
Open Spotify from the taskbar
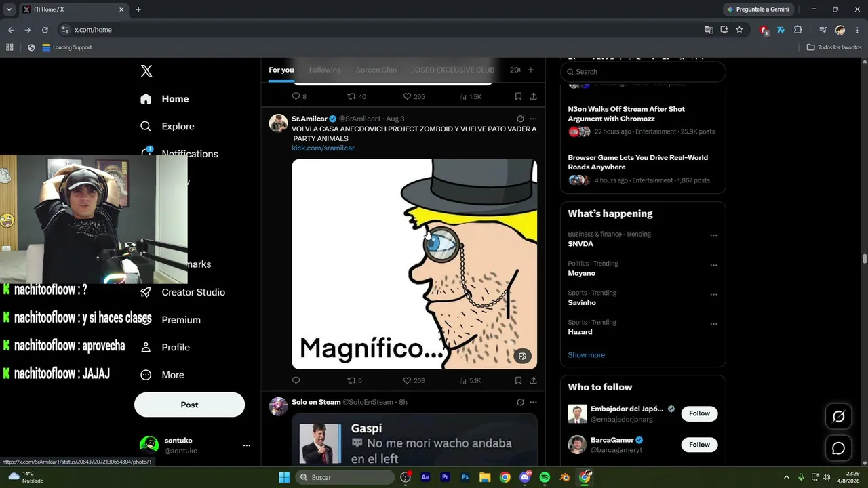coord(545,477)
